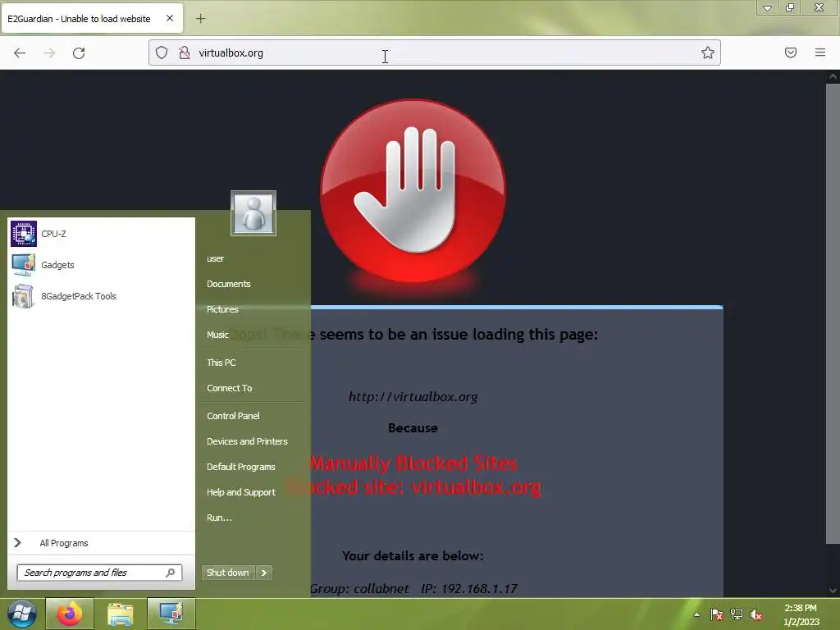This screenshot has height=630, width=840.
Task: Open Pictures from Start menu
Action: 222,309
